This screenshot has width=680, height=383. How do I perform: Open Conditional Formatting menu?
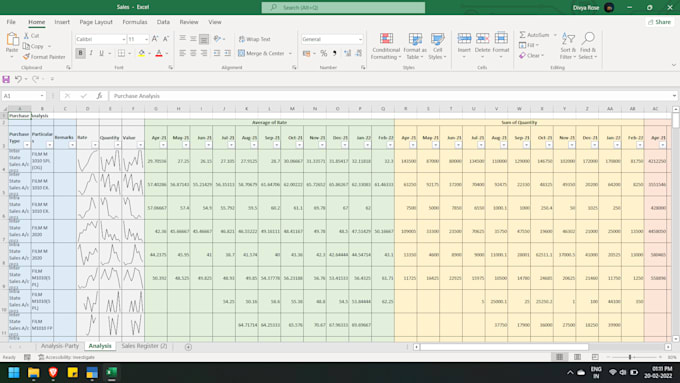386,46
